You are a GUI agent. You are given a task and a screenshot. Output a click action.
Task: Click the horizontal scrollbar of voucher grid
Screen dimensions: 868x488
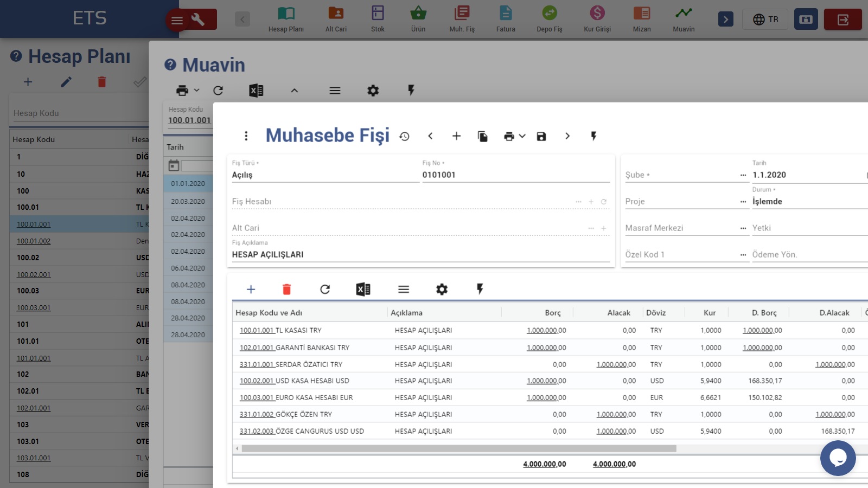pos(459,448)
